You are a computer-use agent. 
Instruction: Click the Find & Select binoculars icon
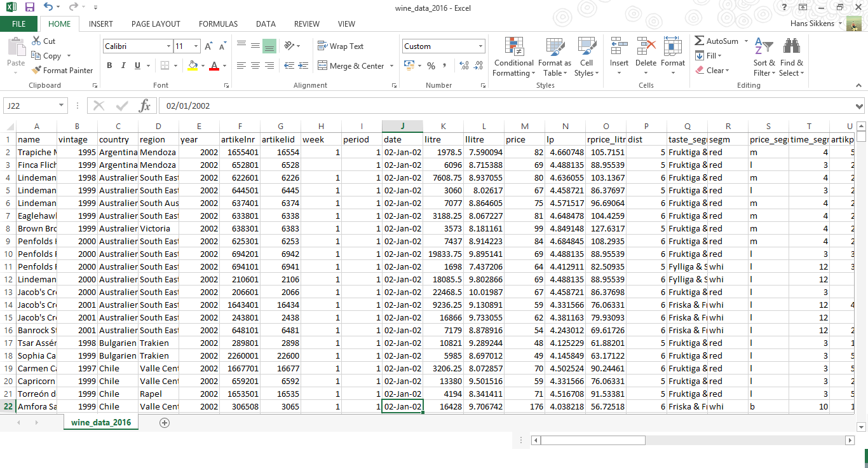pyautogui.click(x=791, y=47)
